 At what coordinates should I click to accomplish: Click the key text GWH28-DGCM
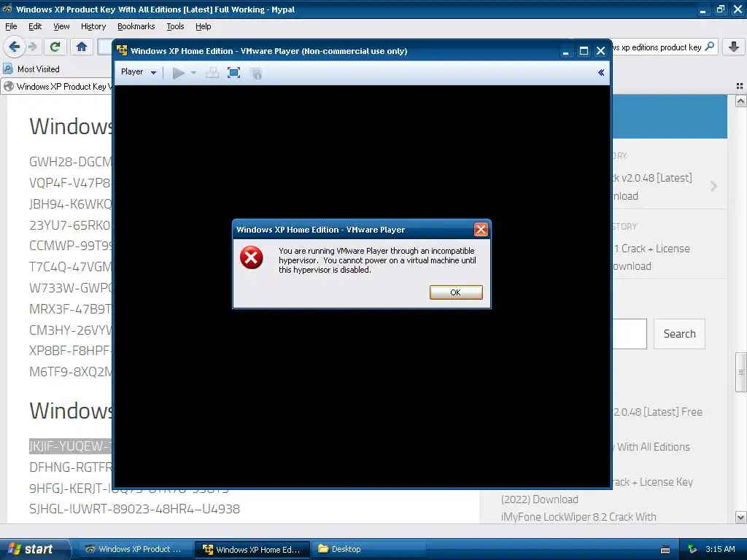point(71,162)
